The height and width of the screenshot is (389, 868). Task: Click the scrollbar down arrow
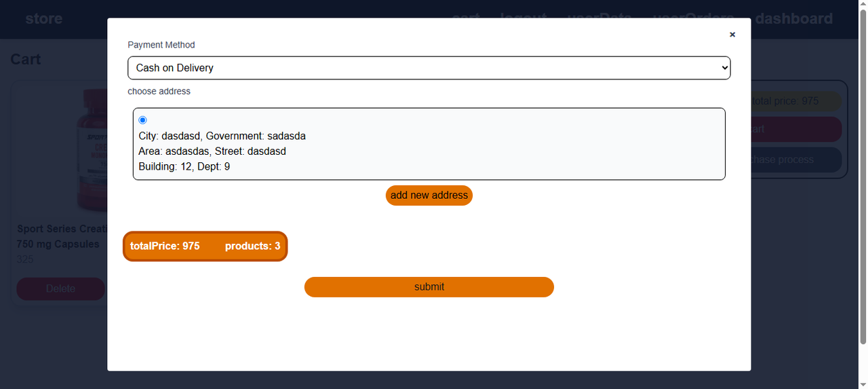(x=863, y=384)
